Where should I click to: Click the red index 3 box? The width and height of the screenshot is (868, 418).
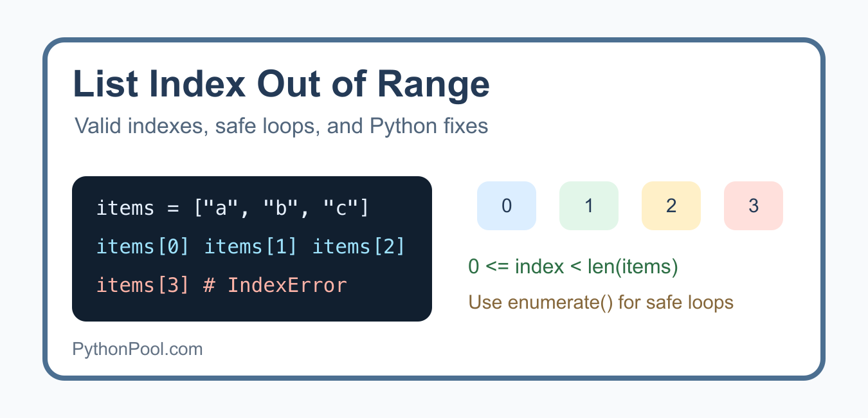click(754, 206)
